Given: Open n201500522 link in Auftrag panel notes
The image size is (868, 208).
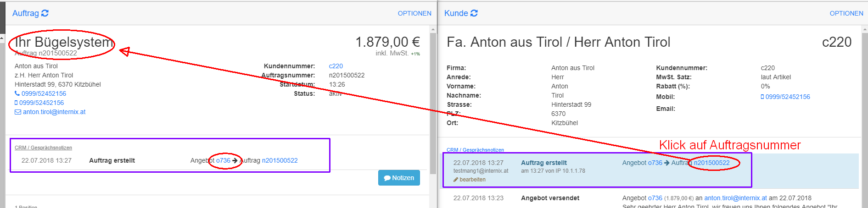Looking at the screenshot, I should tap(280, 160).
